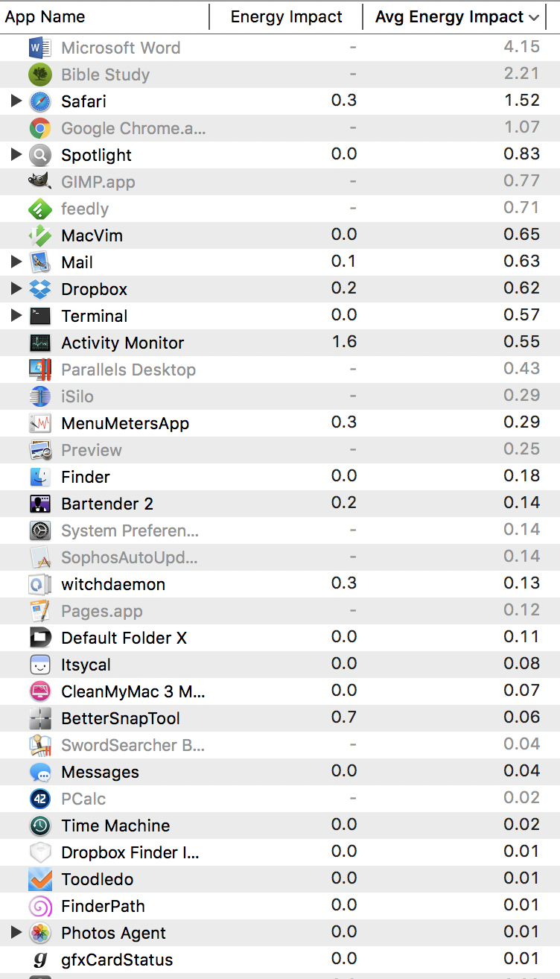Select the Time Machine app name
This screenshot has height=979, width=560.
tap(115, 826)
